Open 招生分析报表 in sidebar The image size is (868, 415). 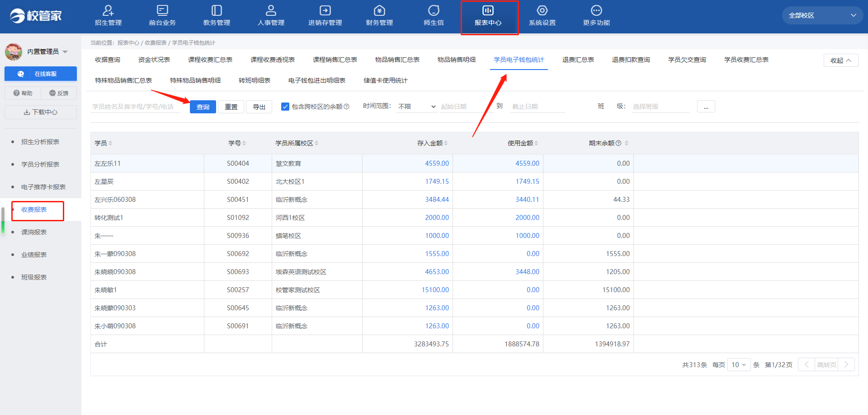(40, 142)
